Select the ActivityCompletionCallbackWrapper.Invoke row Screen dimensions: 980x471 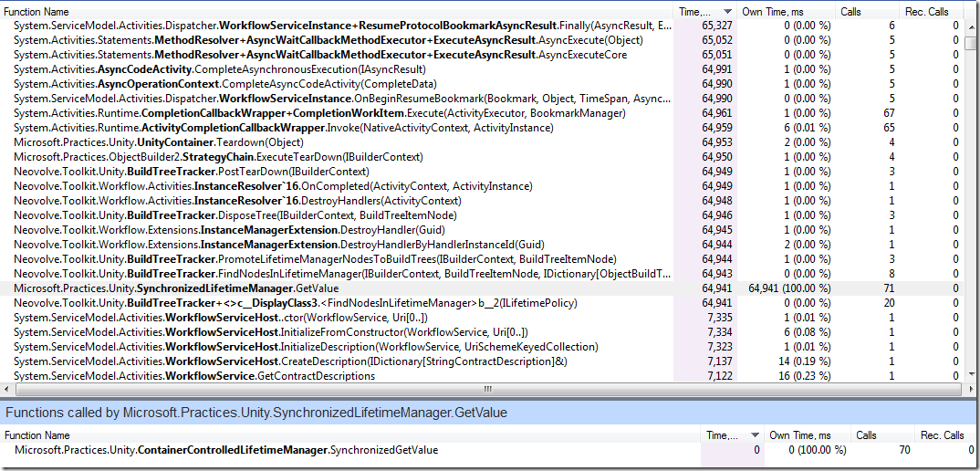481,128
